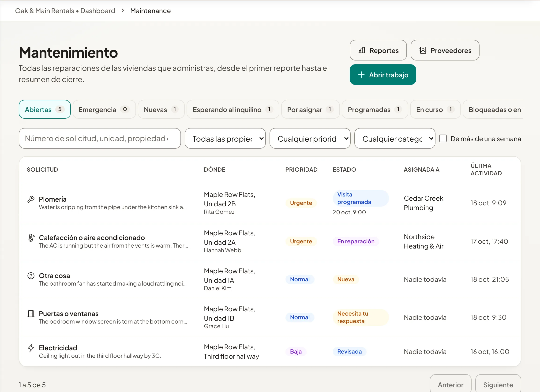Click the bar chart icon in Reportes
The width and height of the screenshot is (540, 392).
[x=362, y=50]
